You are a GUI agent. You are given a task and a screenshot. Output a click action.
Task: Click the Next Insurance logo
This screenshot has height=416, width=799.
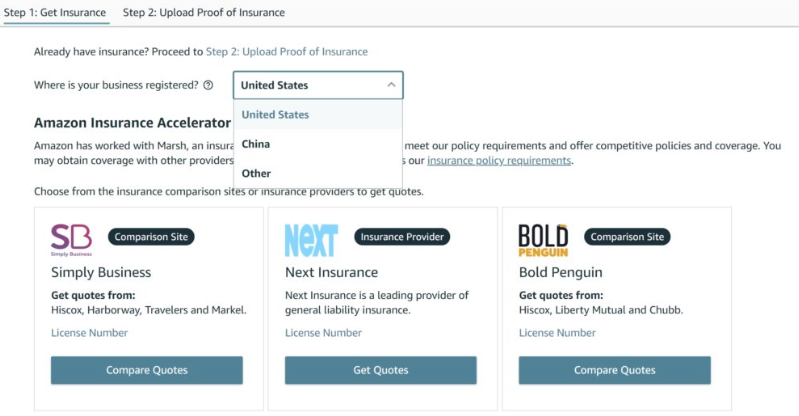pos(311,239)
